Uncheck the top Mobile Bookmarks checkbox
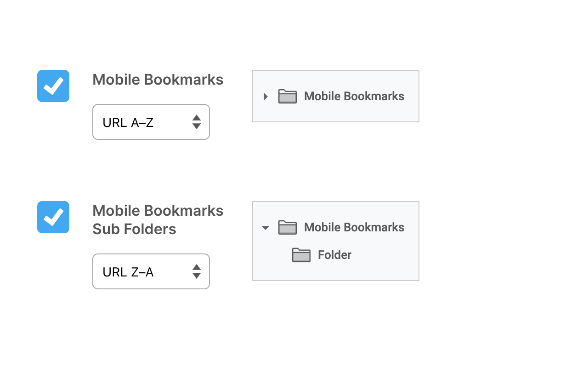 click(x=53, y=86)
